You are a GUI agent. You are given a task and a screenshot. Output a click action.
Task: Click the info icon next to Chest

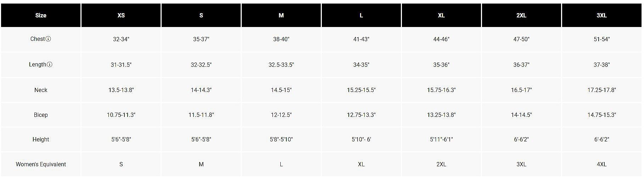pos(49,39)
